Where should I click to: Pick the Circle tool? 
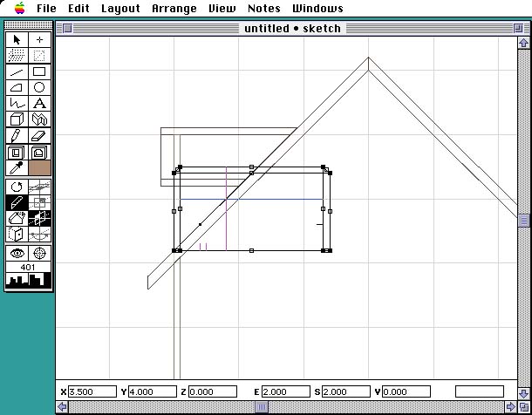click(x=39, y=87)
